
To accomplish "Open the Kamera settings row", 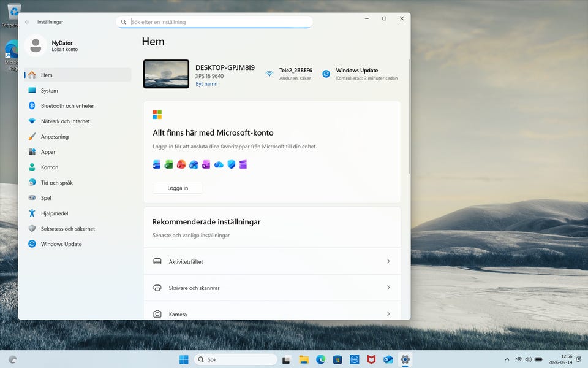I will pyautogui.click(x=272, y=310).
